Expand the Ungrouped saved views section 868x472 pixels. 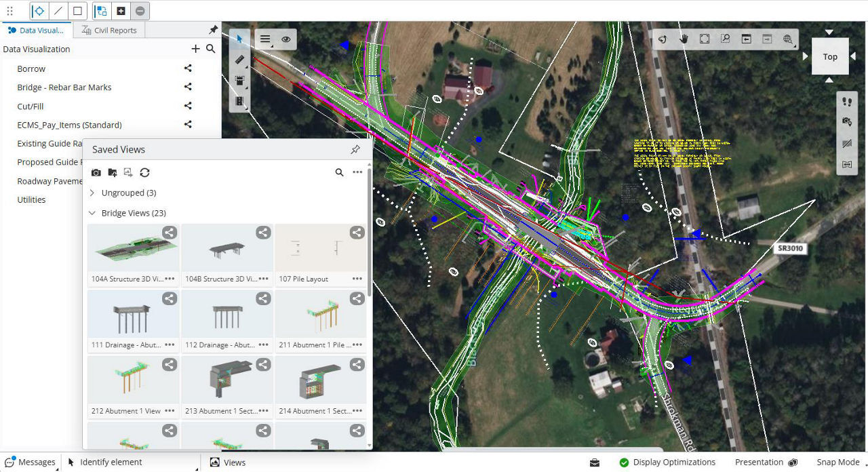click(92, 193)
